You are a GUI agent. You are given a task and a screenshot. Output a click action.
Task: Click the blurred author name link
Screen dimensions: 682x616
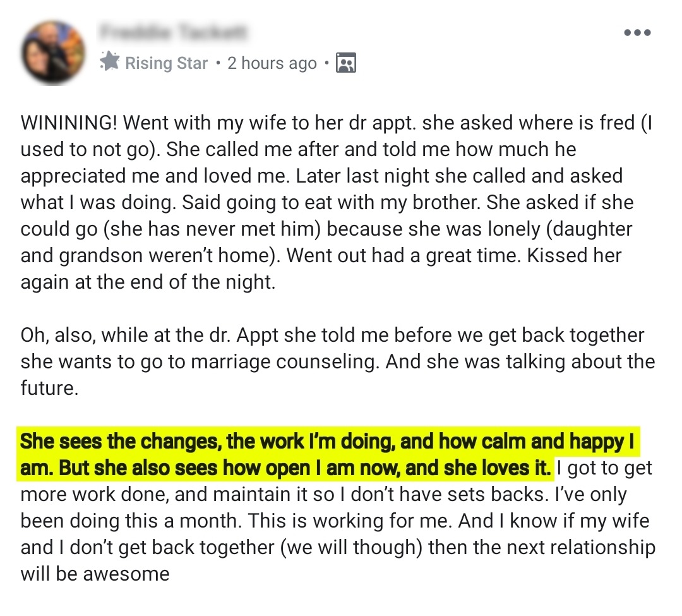click(174, 32)
